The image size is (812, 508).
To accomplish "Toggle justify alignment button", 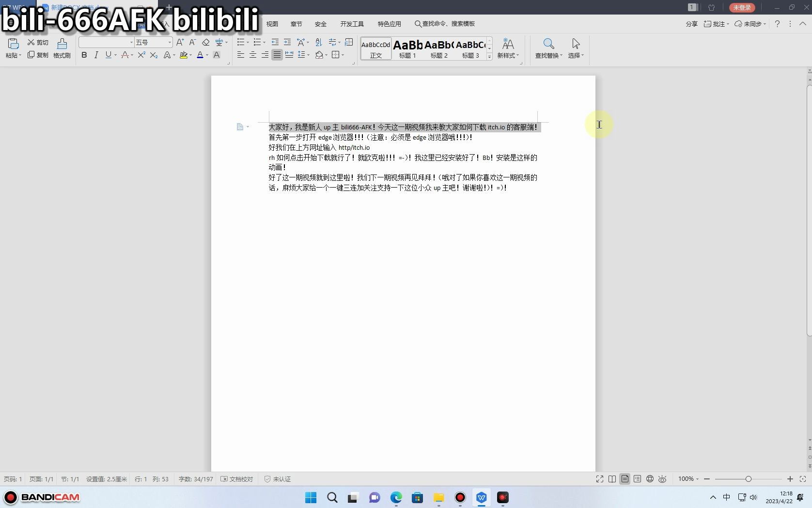I will (277, 55).
